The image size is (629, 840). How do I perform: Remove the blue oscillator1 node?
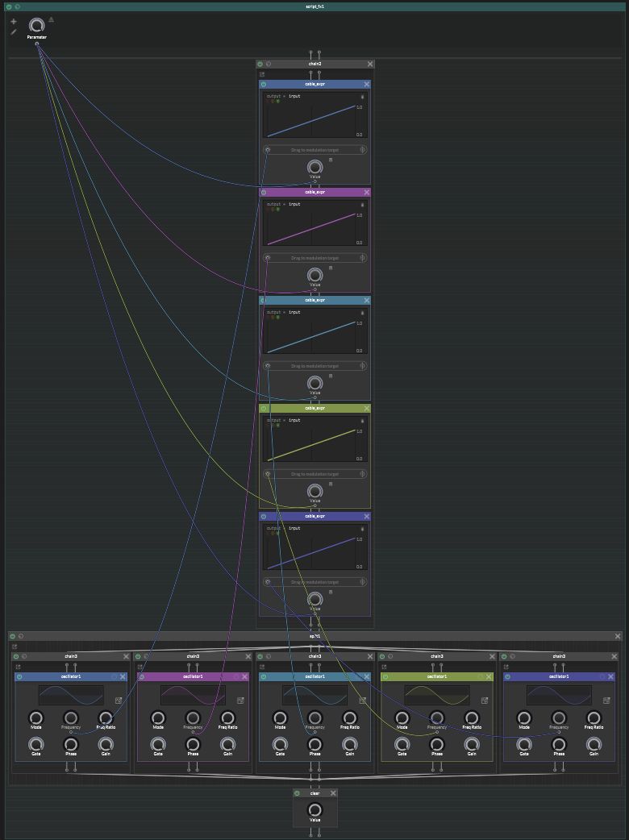(x=123, y=676)
